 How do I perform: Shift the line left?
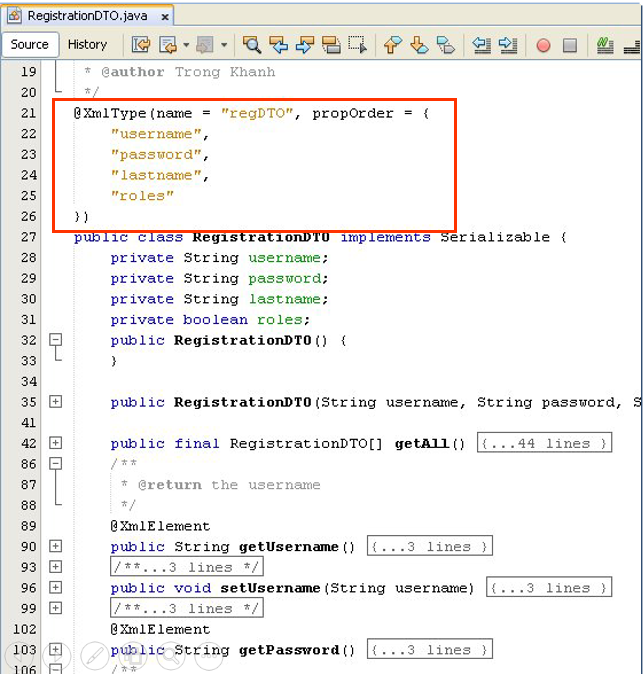(481, 45)
